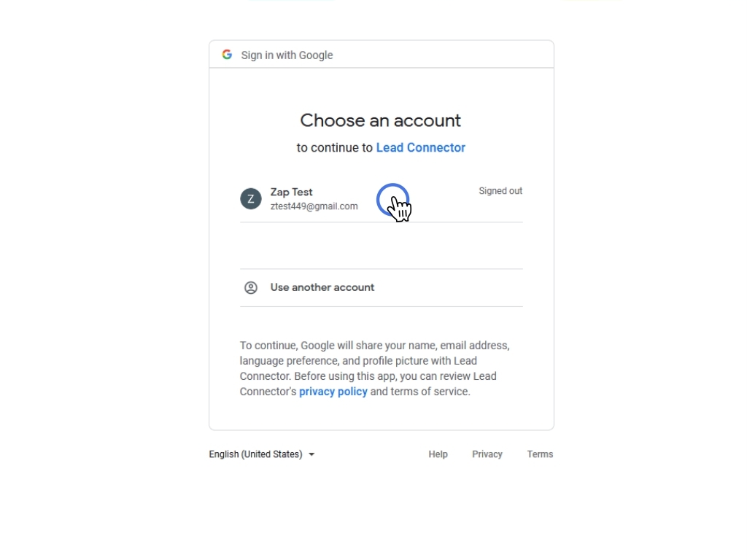The width and height of the screenshot is (747, 560).
Task: Click the Use another account option
Action: pos(381,287)
